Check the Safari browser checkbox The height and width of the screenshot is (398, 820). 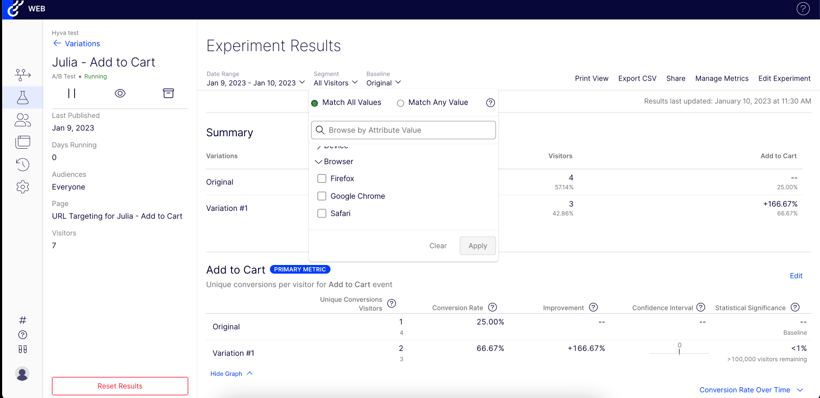tap(322, 214)
